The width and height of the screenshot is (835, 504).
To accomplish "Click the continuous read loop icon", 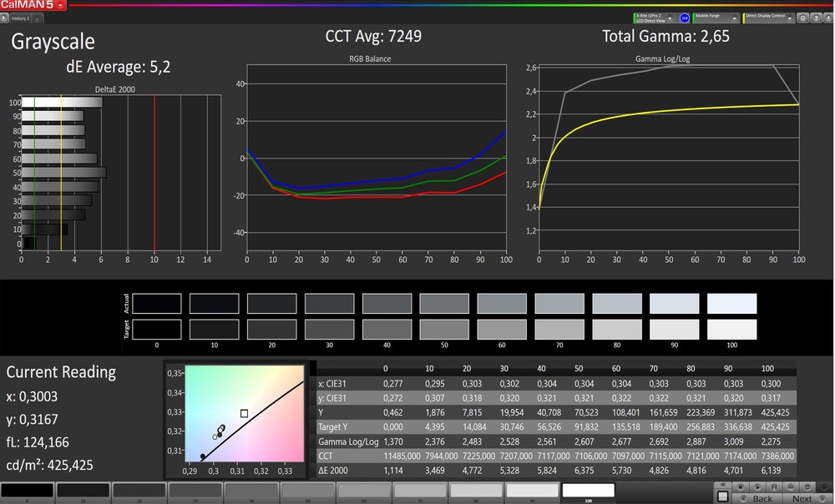I will click(x=790, y=487).
